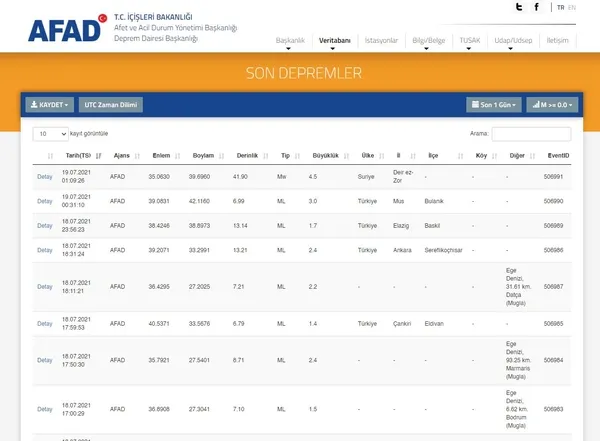Screen dimensions: 600x441
Task: Open the KAYDET download dropdown
Action: (50, 105)
